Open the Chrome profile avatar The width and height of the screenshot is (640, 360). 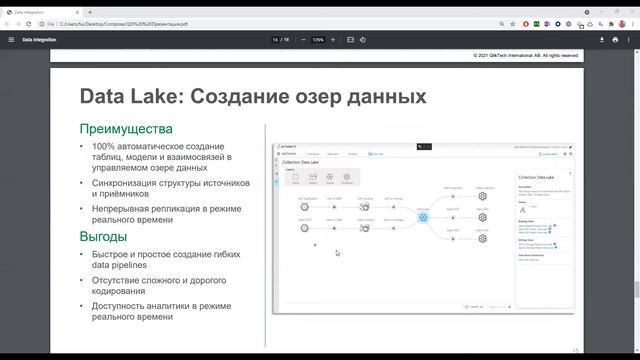point(622,24)
